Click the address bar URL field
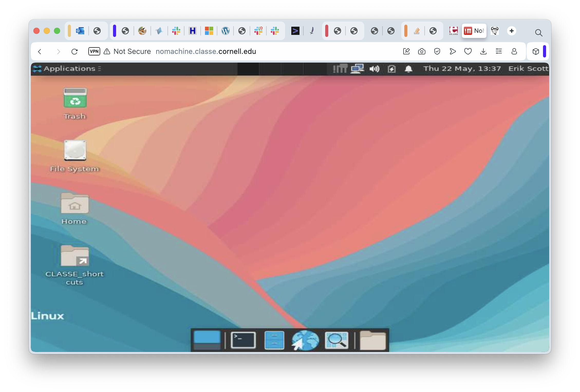The image size is (580, 392). coord(205,52)
